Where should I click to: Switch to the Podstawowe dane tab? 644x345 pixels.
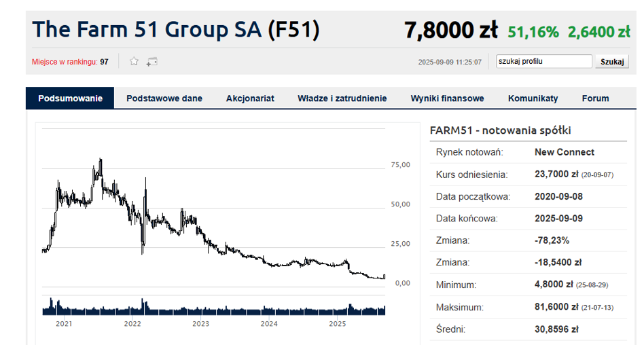coord(164,98)
